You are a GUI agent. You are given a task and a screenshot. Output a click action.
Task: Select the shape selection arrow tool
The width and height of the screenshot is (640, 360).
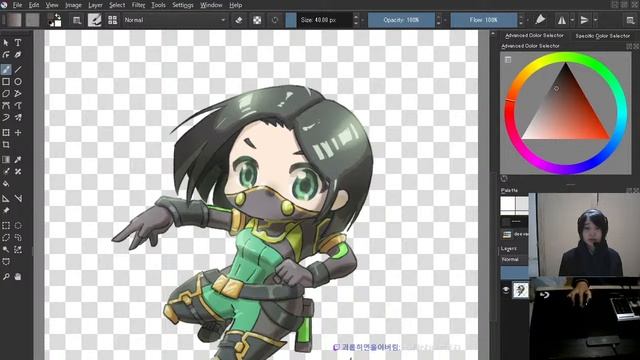pos(6,42)
